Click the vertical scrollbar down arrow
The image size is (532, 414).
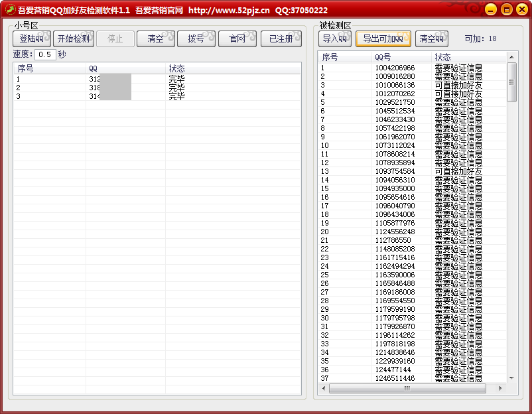tap(511, 378)
